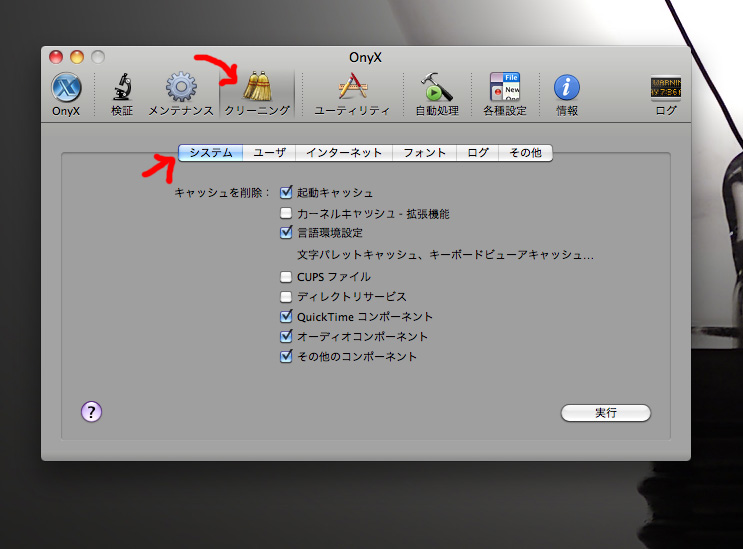Uncheck the 起動キャッシュ checkbox

[x=286, y=192]
